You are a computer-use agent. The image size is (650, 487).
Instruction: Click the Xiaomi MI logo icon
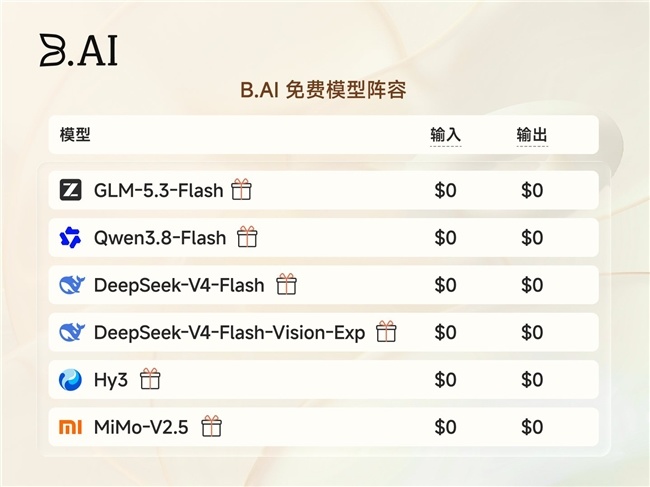click(x=70, y=427)
